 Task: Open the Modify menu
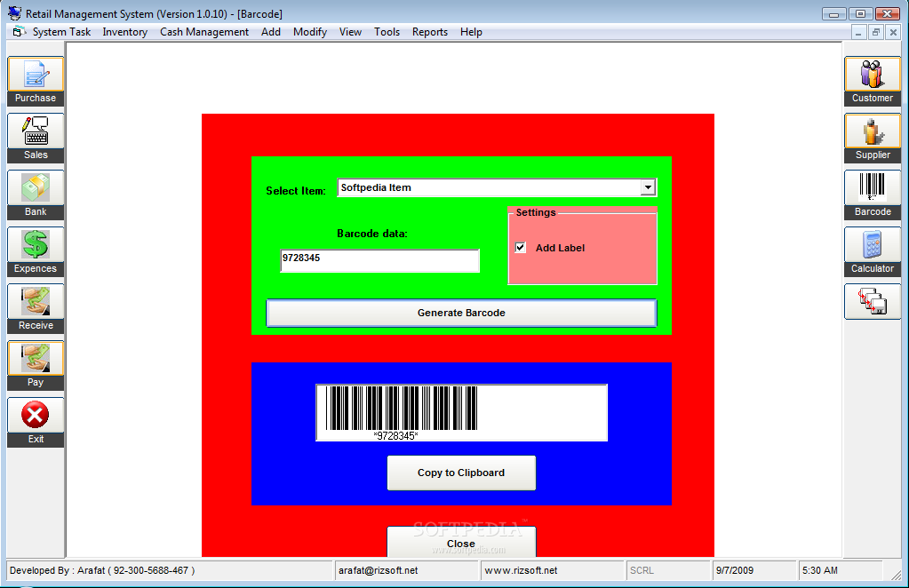309,32
